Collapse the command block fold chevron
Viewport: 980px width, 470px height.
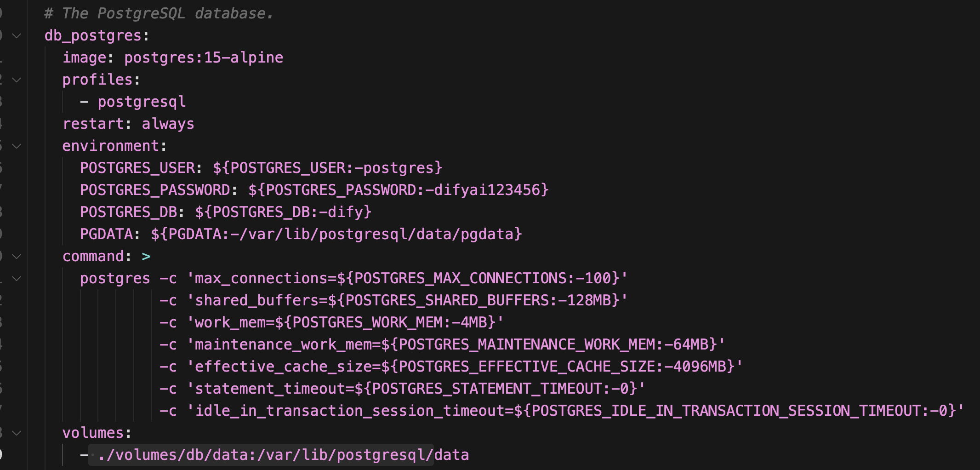pyautogui.click(x=17, y=257)
